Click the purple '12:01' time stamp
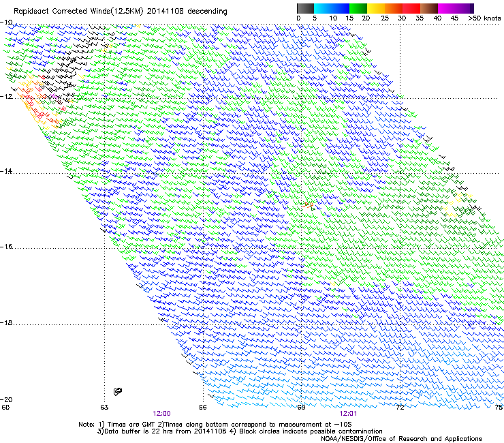This screenshot has height=443, width=504. (348, 414)
